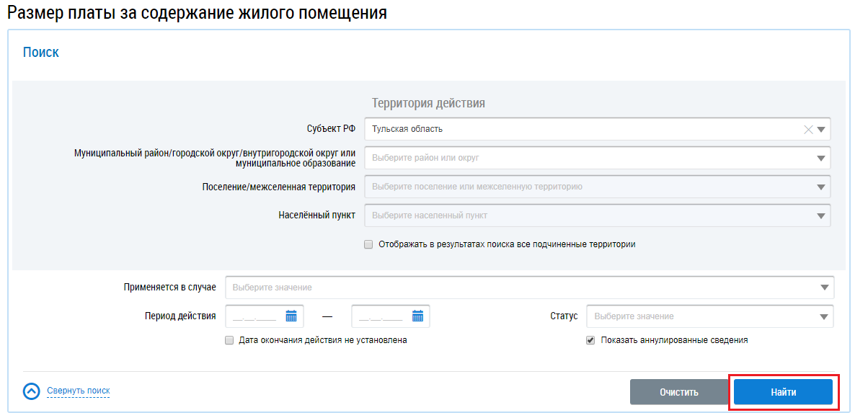Open calendar for period start date

coord(291,316)
